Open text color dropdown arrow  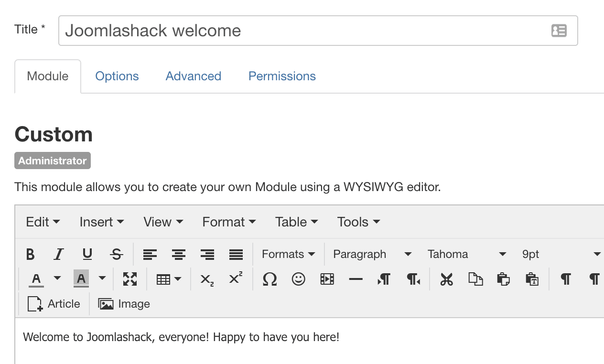click(57, 278)
